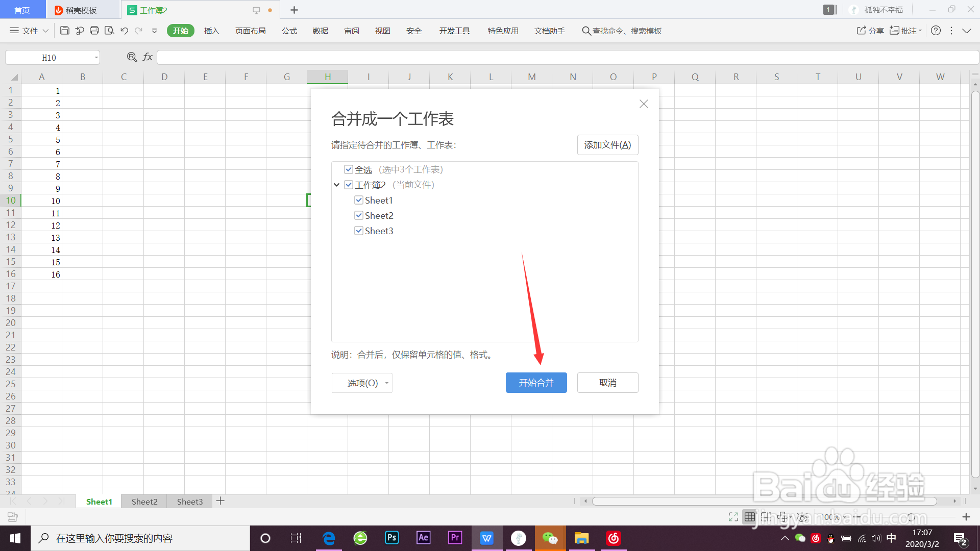Click the Save icon in the toolbar
This screenshot has height=551, width=980.
pyautogui.click(x=64, y=31)
